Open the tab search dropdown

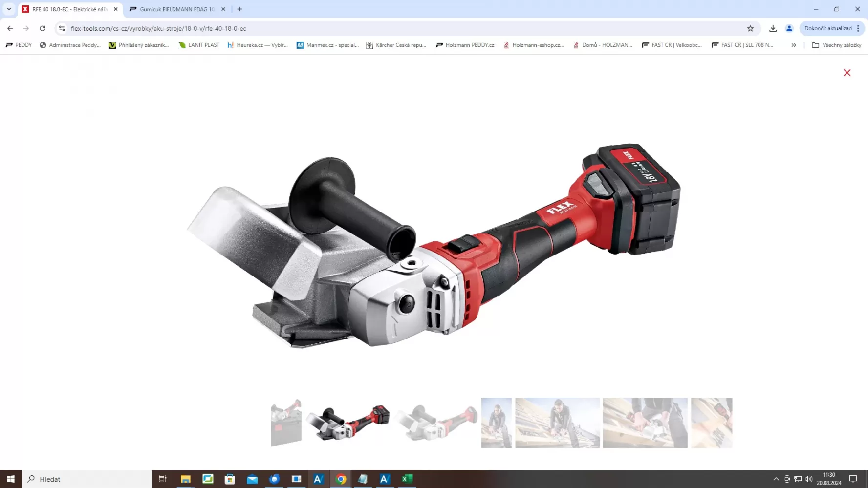tap(9, 9)
